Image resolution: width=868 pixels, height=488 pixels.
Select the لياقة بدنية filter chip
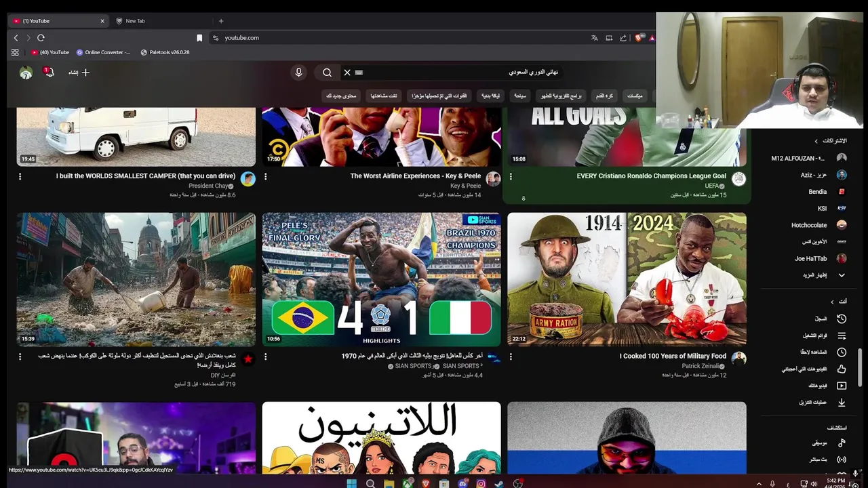point(491,96)
